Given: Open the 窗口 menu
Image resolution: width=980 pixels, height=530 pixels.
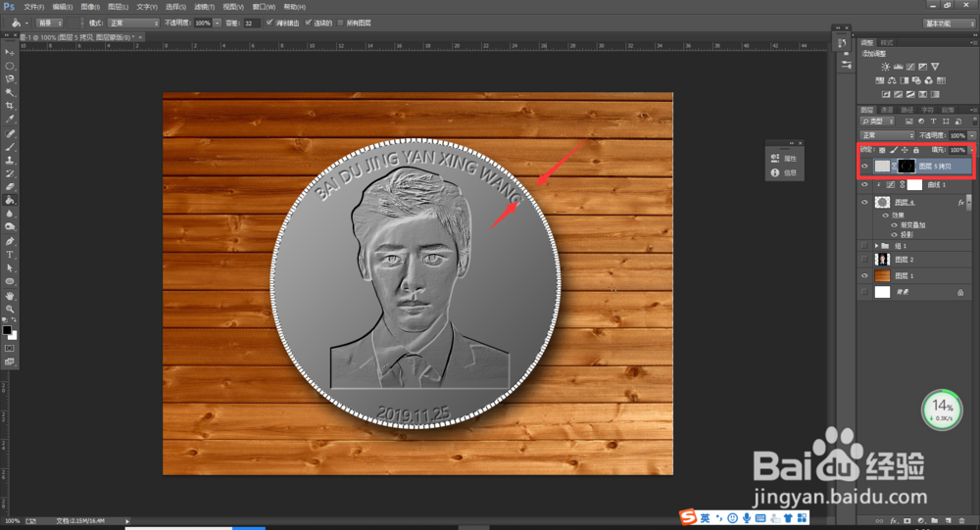Looking at the screenshot, I should pos(263,7).
